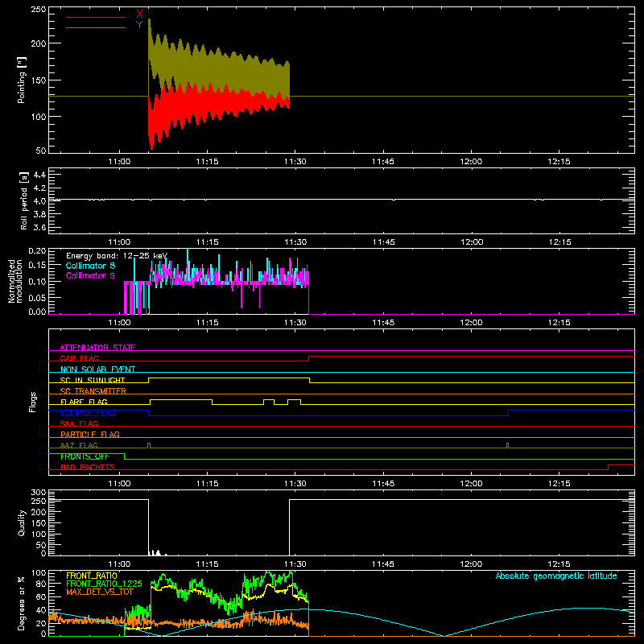Click the Collimator 9 legend label
Image resolution: width=644 pixels, height=644 pixels.
[90, 275]
